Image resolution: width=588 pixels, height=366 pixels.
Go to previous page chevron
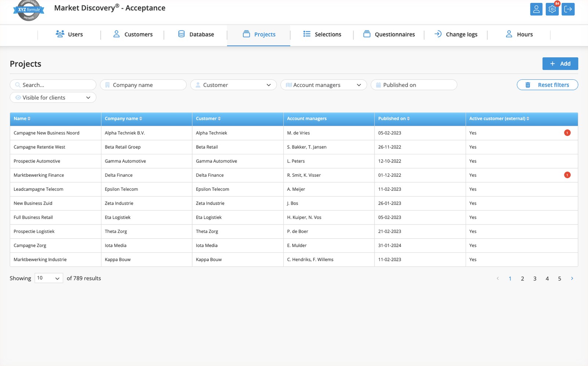pyautogui.click(x=498, y=279)
